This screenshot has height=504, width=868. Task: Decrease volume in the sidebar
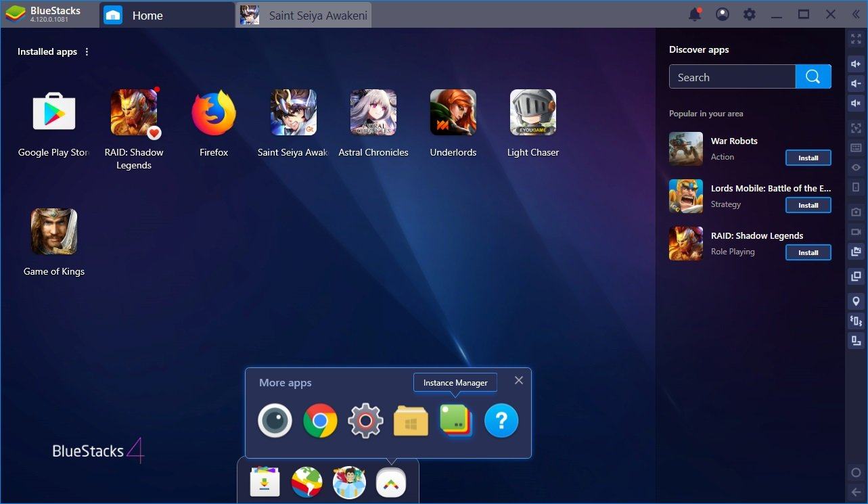[856, 83]
